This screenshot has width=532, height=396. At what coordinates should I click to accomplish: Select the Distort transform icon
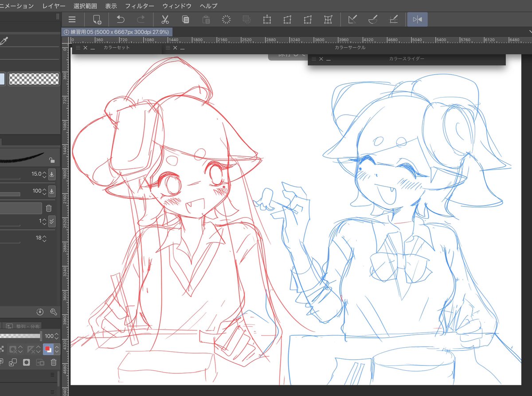(x=308, y=19)
